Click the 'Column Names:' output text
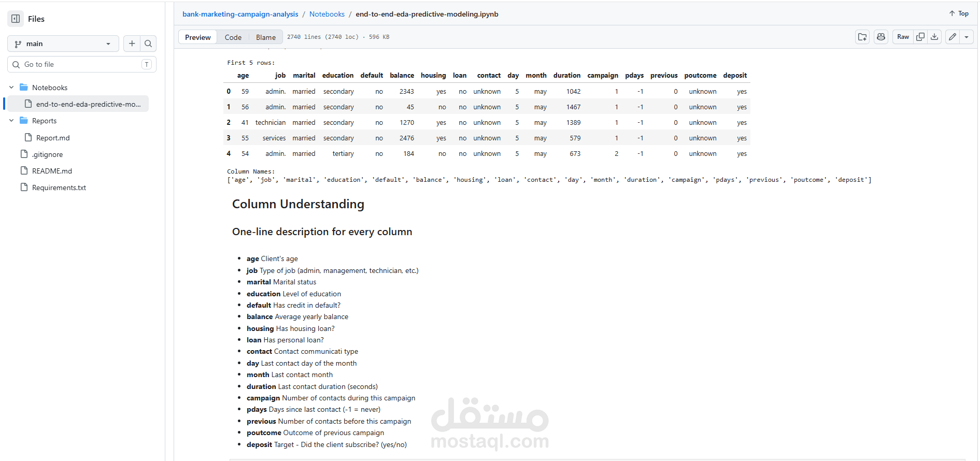Image resolution: width=980 pixels, height=461 pixels. [x=251, y=171]
